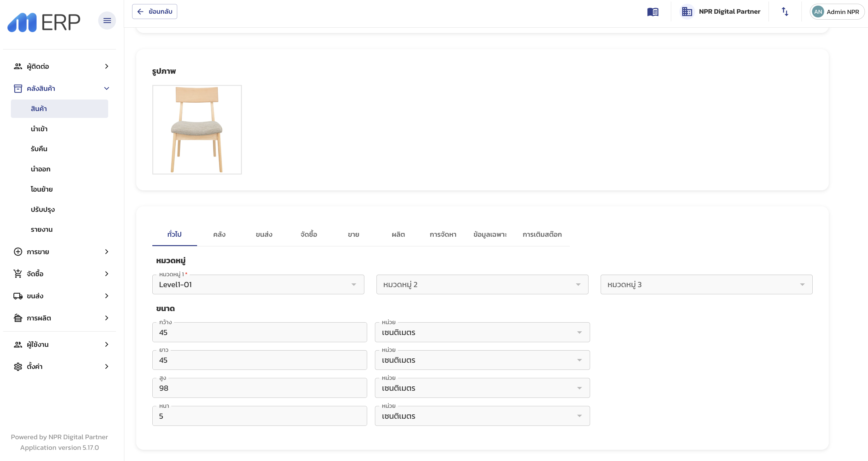Image resolution: width=868 pixels, height=461 pixels.
Task: Open นำเข้า in the sidebar
Action: click(x=39, y=129)
